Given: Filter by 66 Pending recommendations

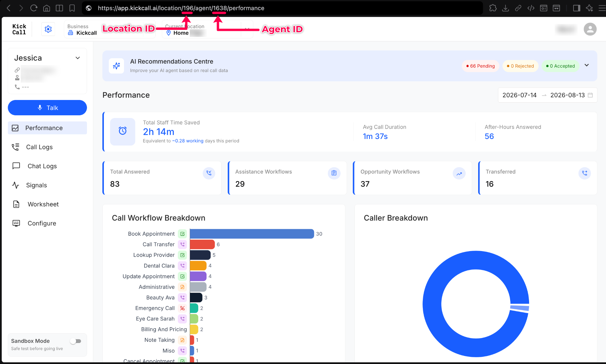Looking at the screenshot, I should tap(480, 66).
